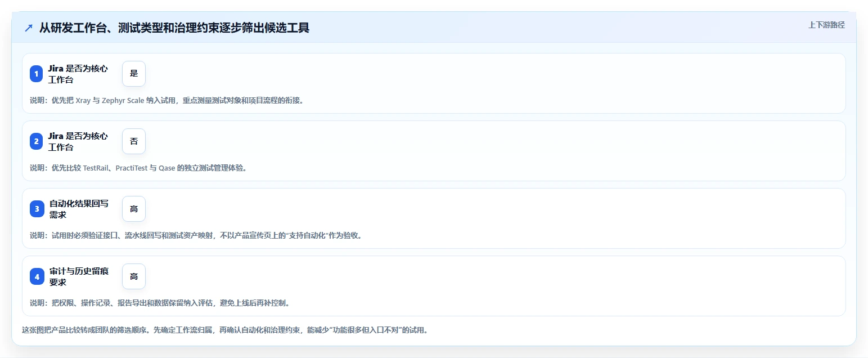This screenshot has width=868, height=358.
Task: Click the footer summary starting 这张图把产品比较
Action: point(225,330)
